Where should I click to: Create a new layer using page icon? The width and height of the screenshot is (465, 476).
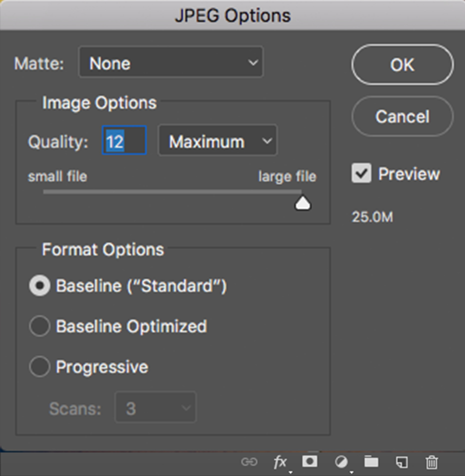point(401,461)
